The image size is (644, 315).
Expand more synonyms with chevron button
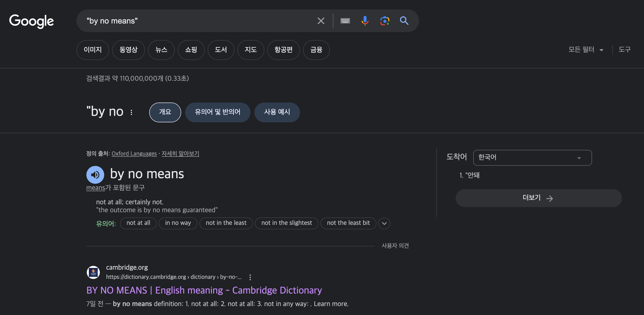pyautogui.click(x=384, y=223)
